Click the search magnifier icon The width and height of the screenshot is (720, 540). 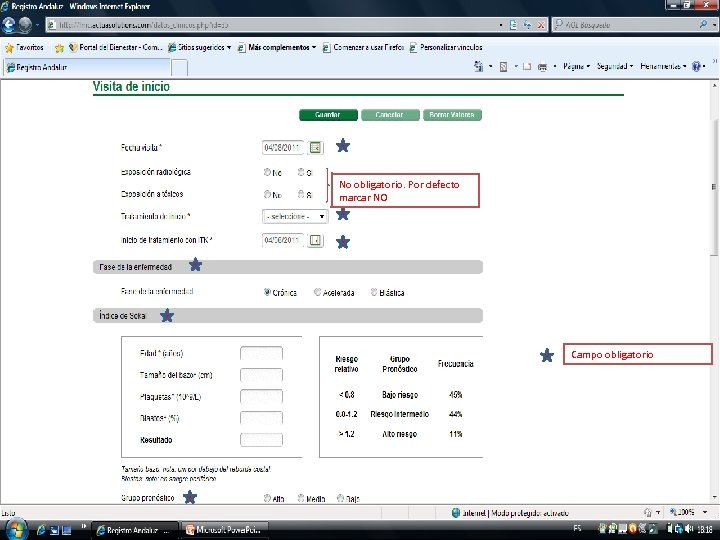[x=703, y=25]
